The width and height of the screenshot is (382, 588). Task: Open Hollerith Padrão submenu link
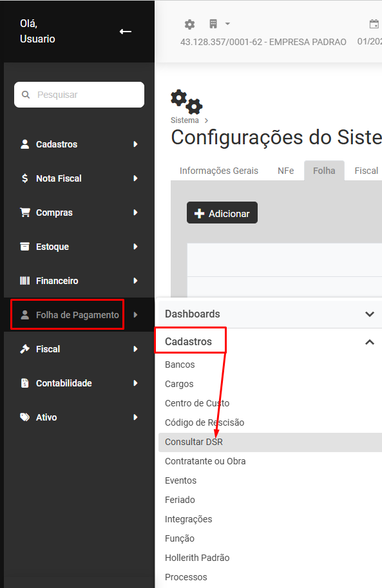(197, 558)
